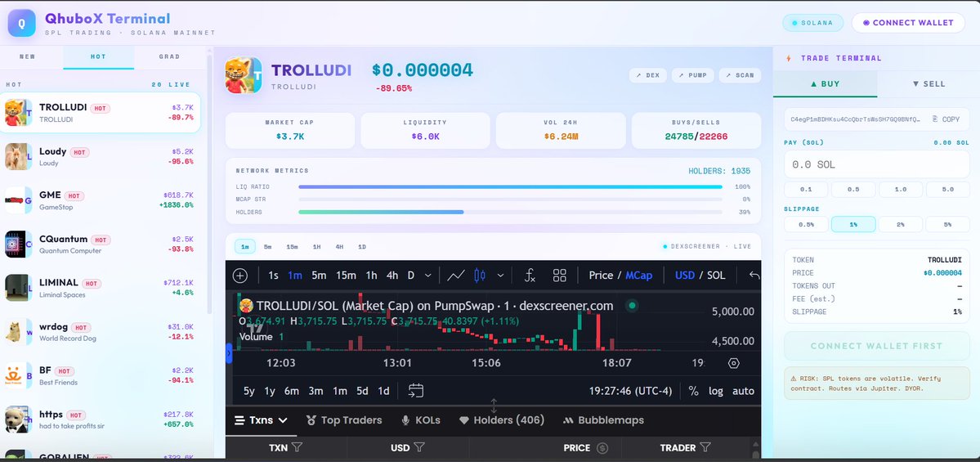Viewport: 980px width, 462px height.
Task: Click the CQuantum token avatar
Action: 18,244
